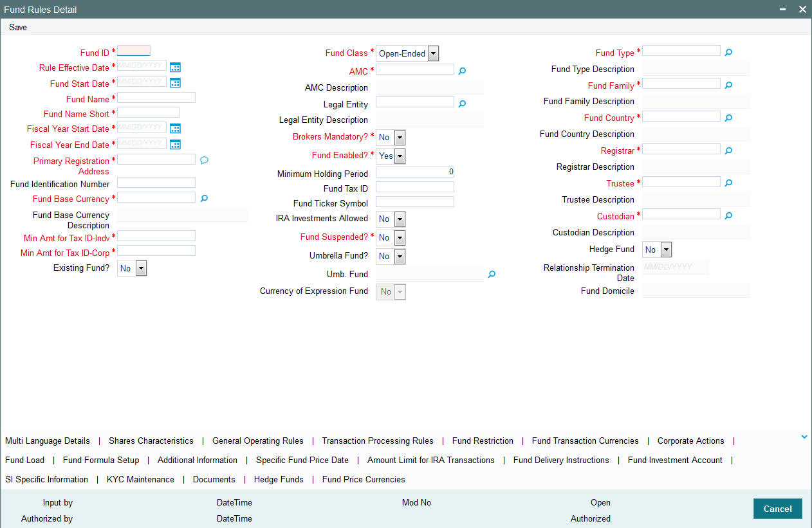Open Multi Language Details tab
Screen dimensions: 812x528
pos(48,441)
